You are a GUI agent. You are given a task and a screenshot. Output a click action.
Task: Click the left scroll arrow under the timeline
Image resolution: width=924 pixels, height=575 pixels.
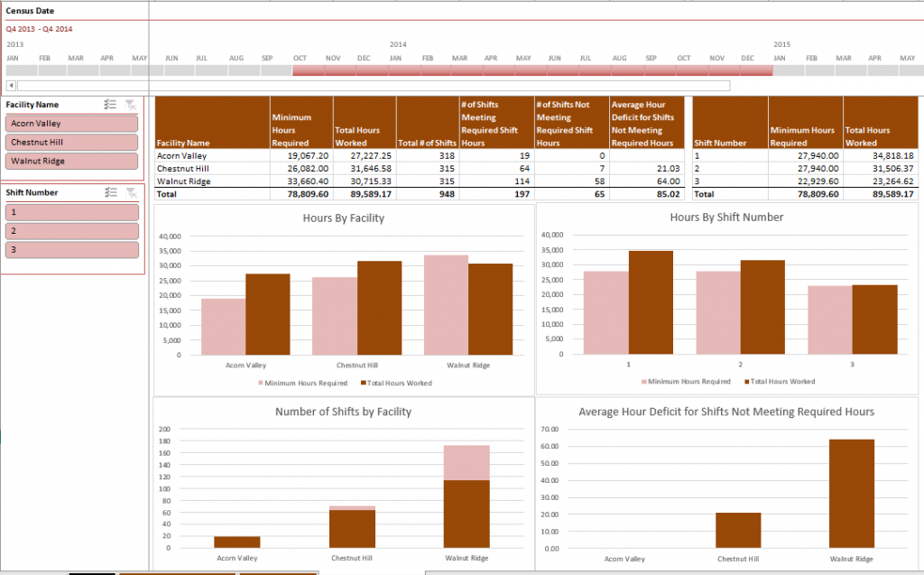(x=9, y=84)
